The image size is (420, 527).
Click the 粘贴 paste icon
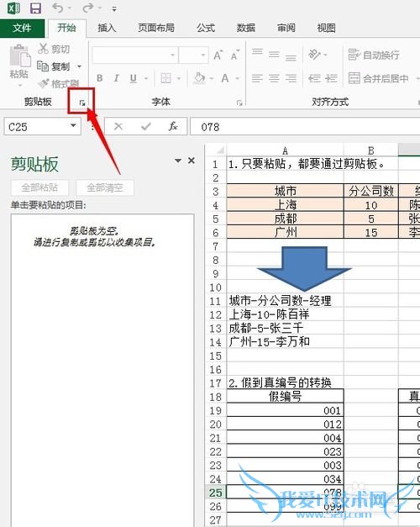[19, 55]
